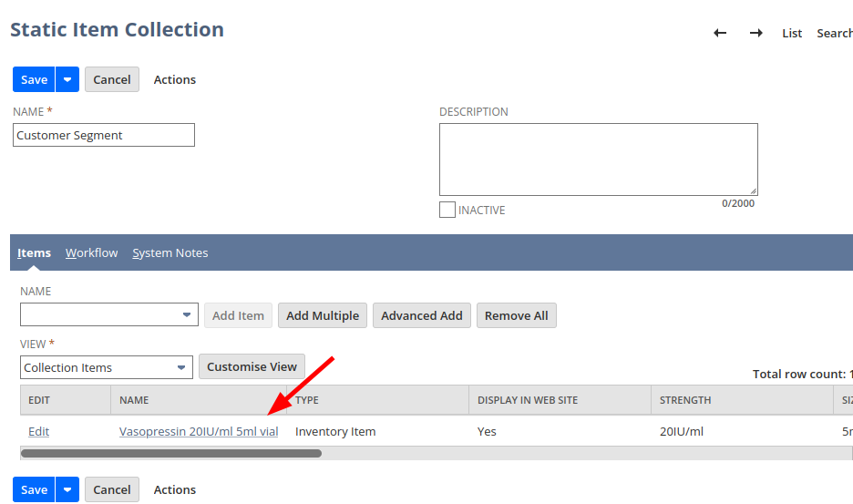Screen dimensions: 853x504
Task: Click the top Cancel button
Action: tap(112, 79)
